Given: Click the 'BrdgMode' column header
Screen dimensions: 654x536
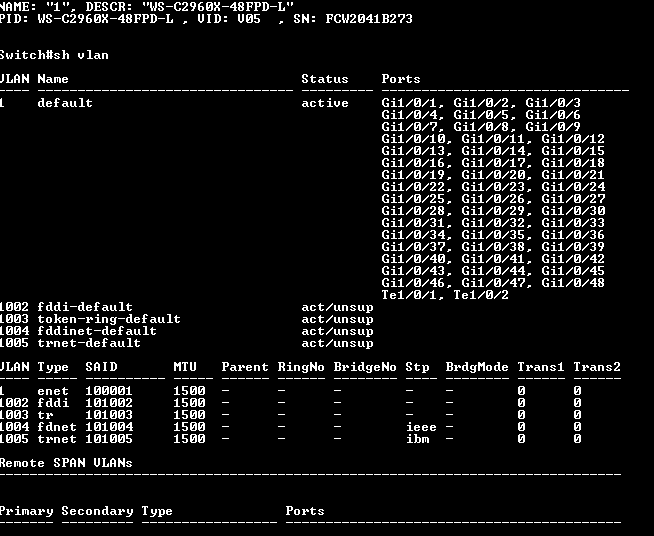Looking at the screenshot, I should tap(477, 367).
